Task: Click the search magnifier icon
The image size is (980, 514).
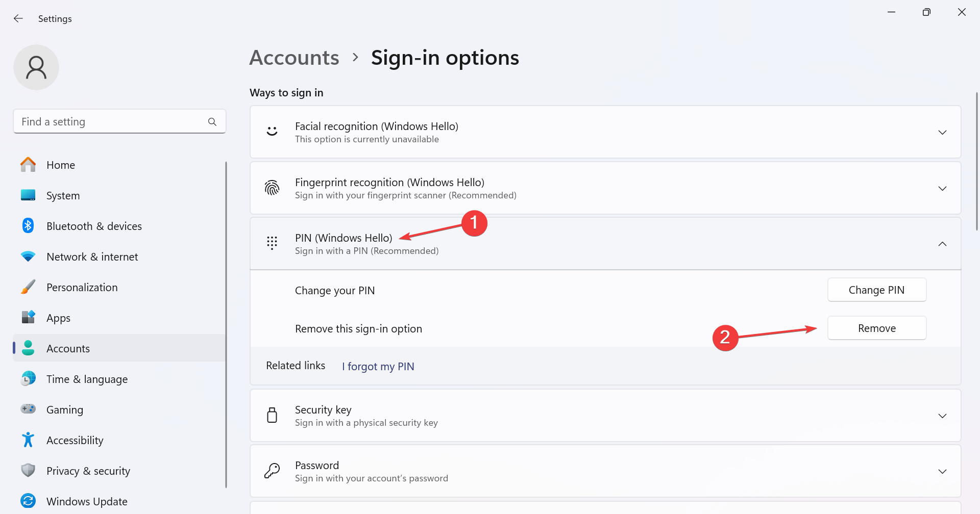Action: coord(212,122)
